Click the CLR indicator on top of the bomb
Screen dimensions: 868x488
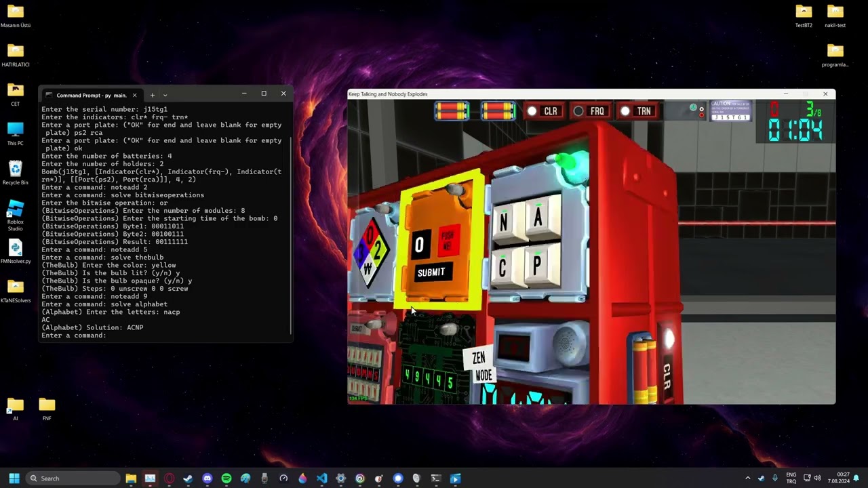(543, 111)
